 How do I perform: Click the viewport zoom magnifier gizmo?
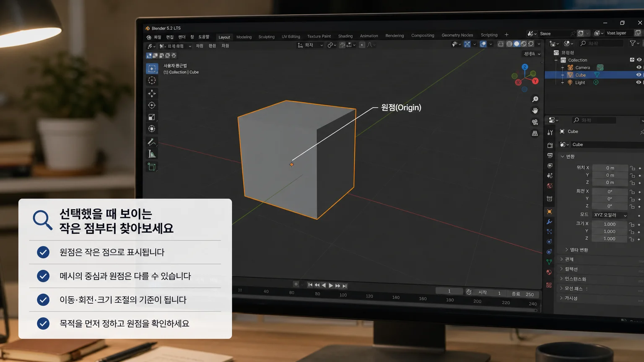[x=535, y=99]
